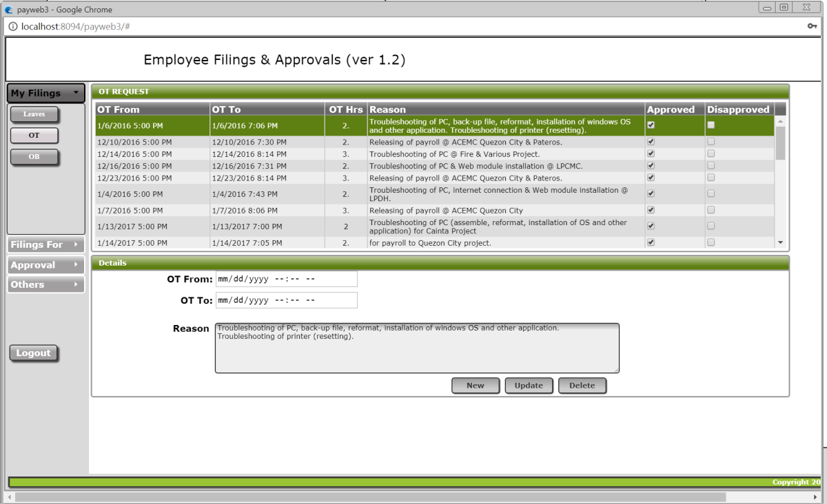Sort by OT Hrs column header

346,109
